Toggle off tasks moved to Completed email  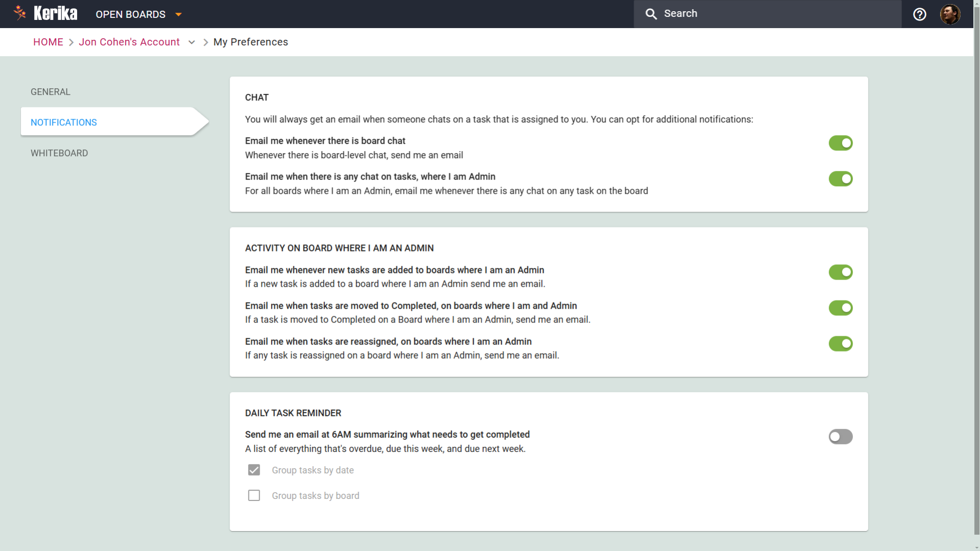(840, 308)
